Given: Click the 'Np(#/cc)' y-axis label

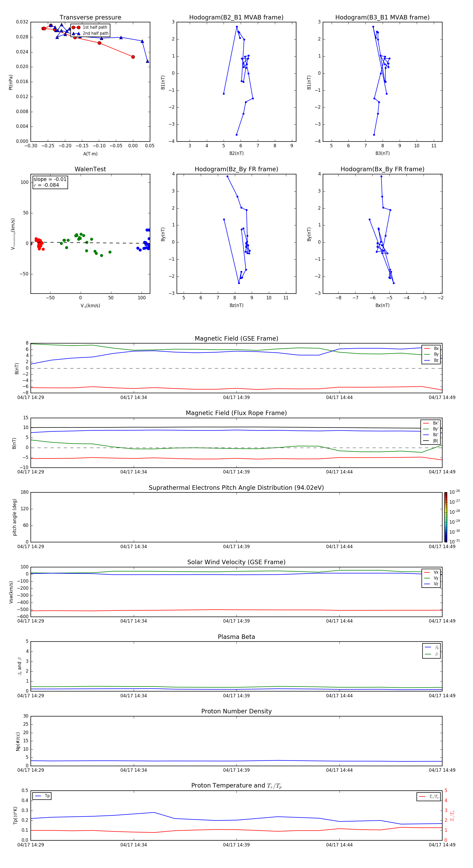Looking at the screenshot, I should pos(18,741).
